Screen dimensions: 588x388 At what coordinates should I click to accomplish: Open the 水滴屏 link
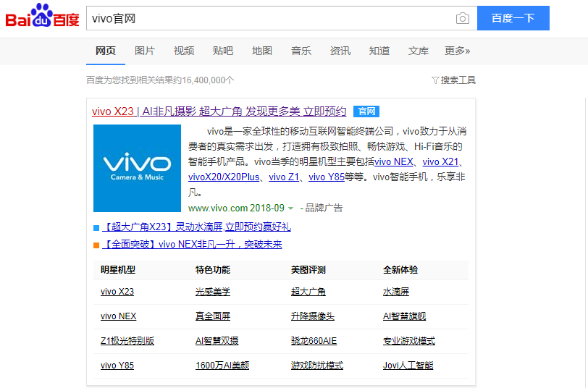396,292
